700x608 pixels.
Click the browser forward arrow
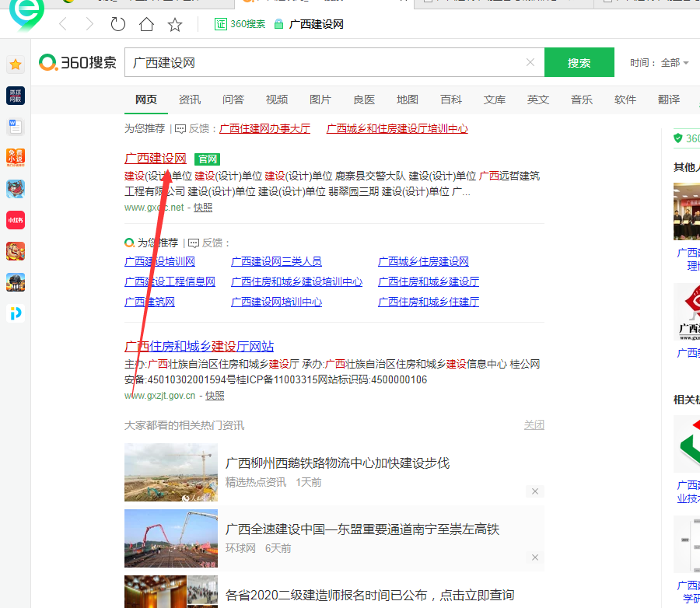tap(89, 24)
